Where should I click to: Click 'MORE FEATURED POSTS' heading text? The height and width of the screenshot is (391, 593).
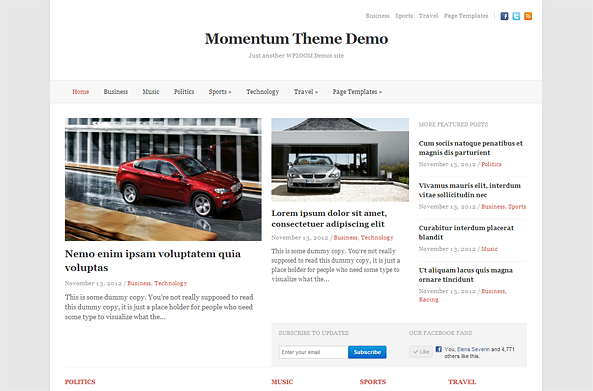(x=453, y=124)
